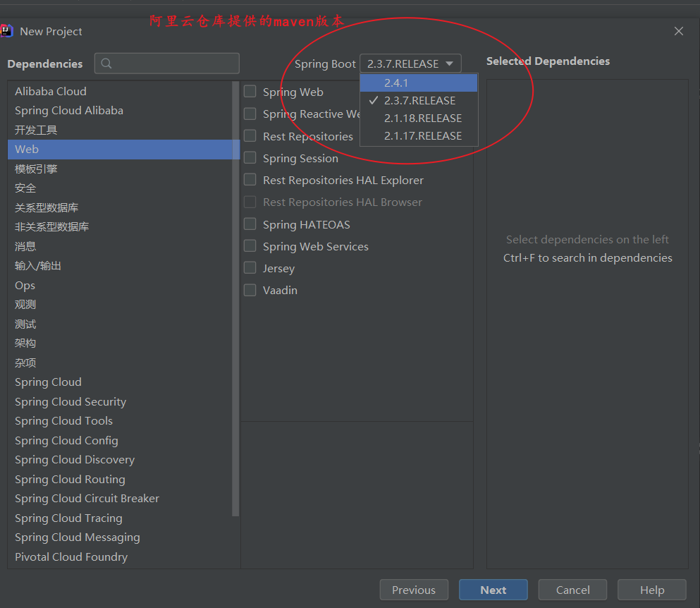Select the Ops category
Screen dimensions: 700x608
click(x=120, y=285)
